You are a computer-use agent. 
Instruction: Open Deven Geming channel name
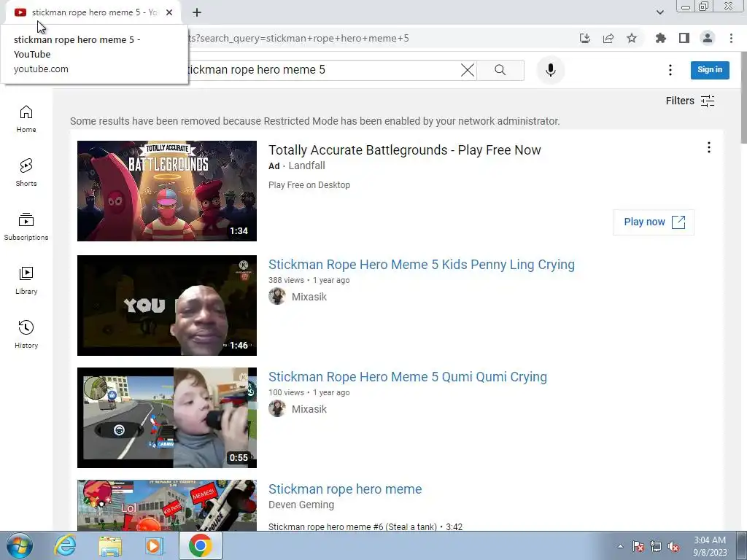point(301,505)
